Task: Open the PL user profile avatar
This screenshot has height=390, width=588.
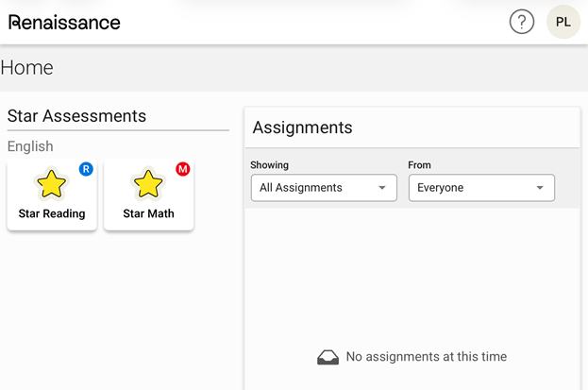Action: point(563,22)
